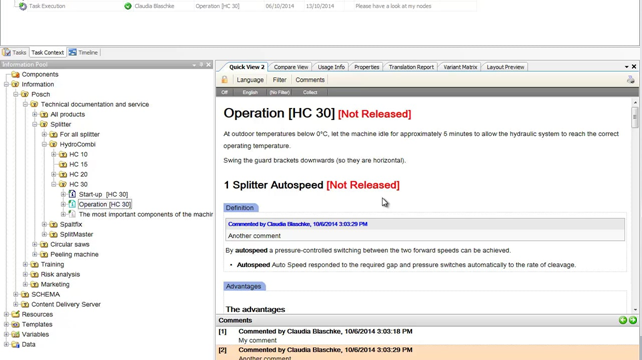Select Peeling machine in the tree
Screen dimensions: 642x360
[74, 254]
